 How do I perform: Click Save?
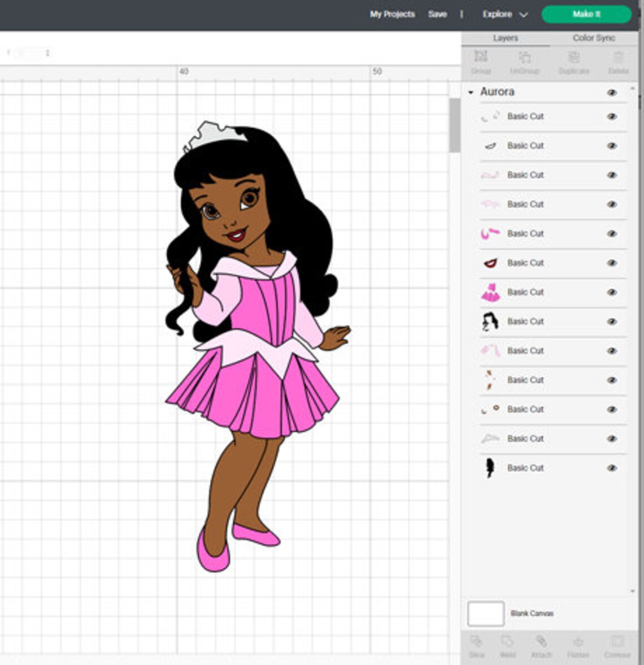pos(438,14)
